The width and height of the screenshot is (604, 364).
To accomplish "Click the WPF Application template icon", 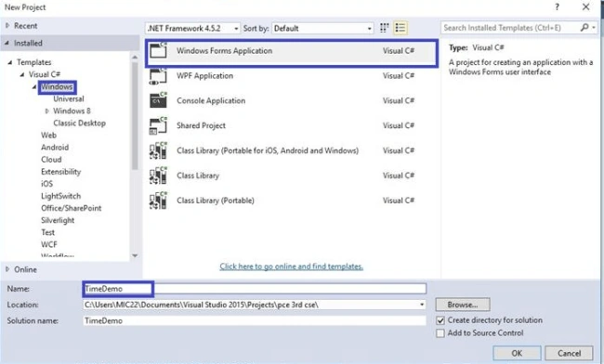I will point(158,76).
